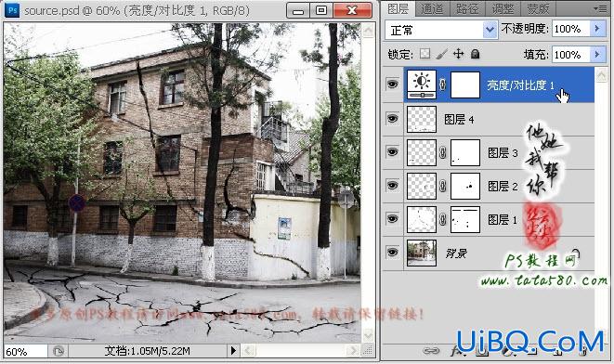Toggle lock image pixels brush icon
The image size is (614, 364).
pyautogui.click(x=442, y=54)
